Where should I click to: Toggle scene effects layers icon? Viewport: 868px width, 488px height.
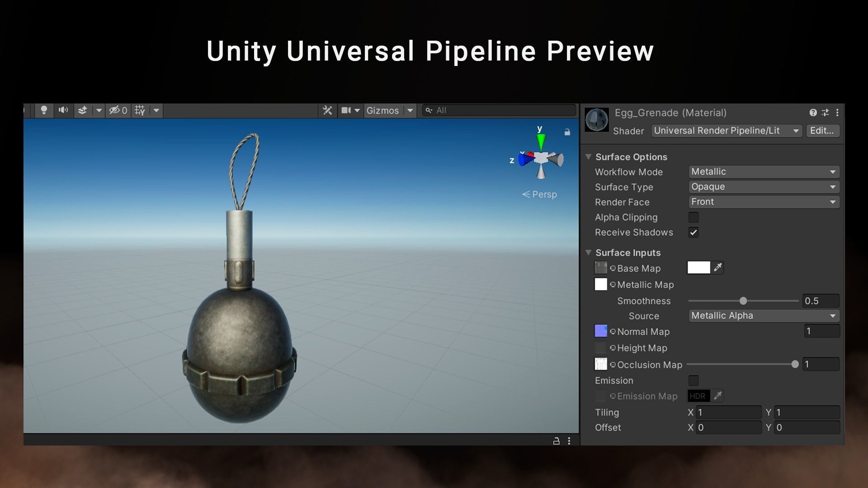click(82, 110)
